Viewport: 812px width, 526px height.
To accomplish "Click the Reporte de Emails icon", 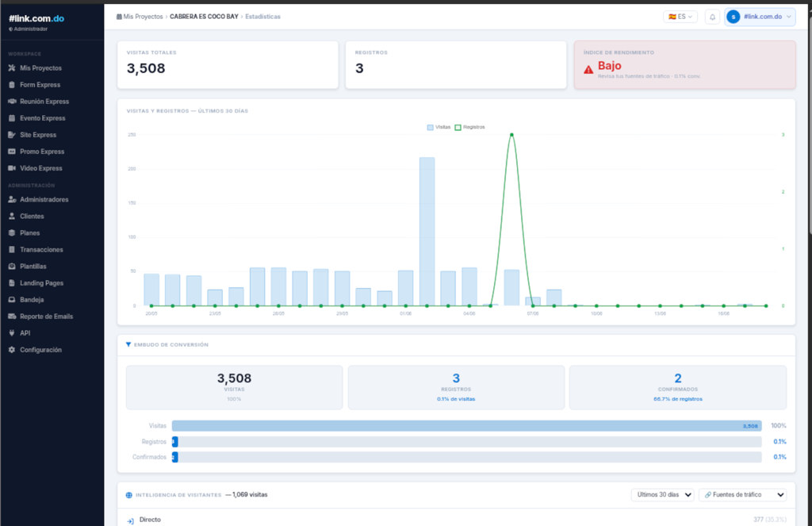I will pos(12,316).
